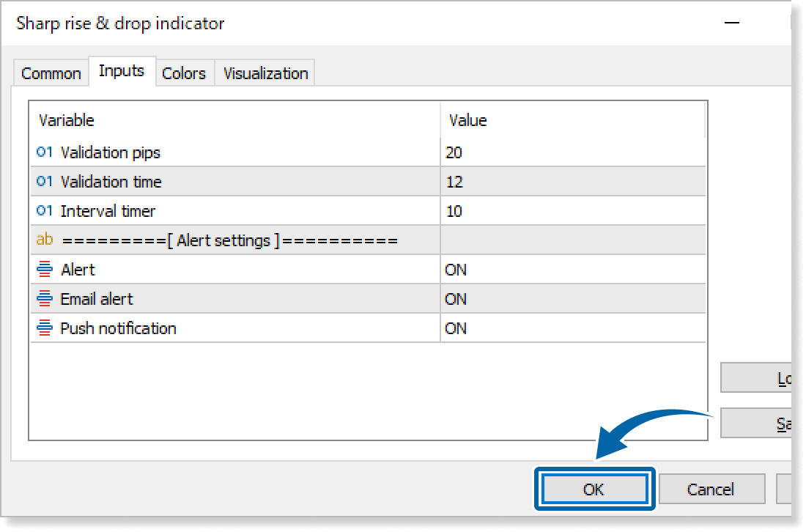Click the Interval timer integer icon

point(45,211)
